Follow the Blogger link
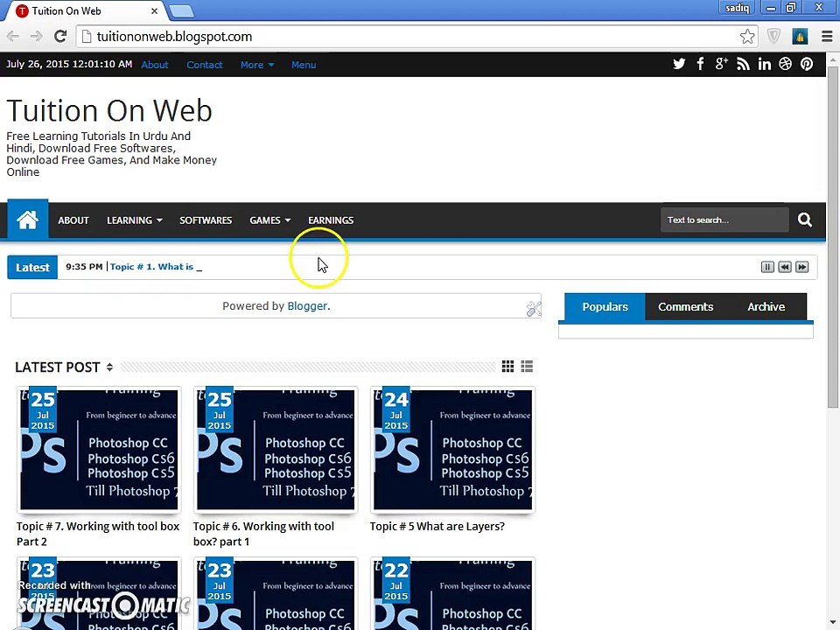 (x=307, y=306)
